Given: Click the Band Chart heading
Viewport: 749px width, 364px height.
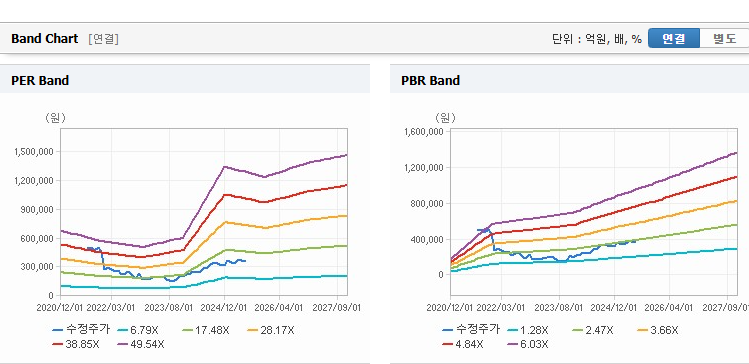Looking at the screenshot, I should 44,39.
